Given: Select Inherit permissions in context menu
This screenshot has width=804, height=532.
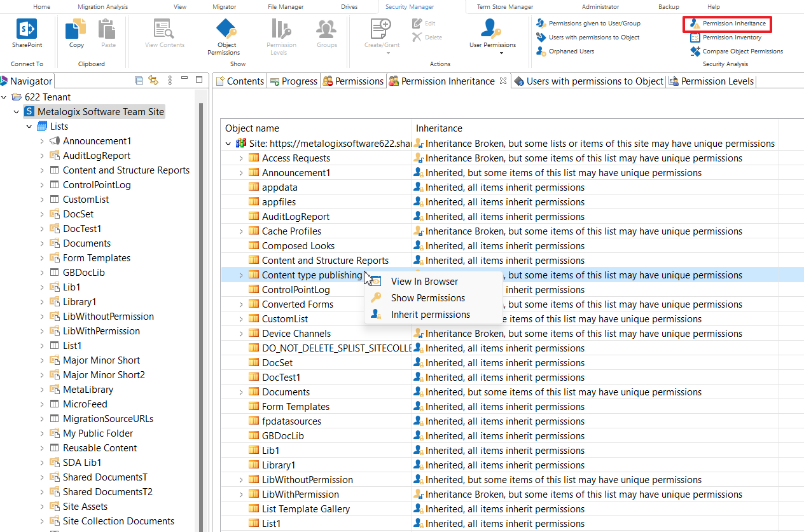Looking at the screenshot, I should 430,315.
